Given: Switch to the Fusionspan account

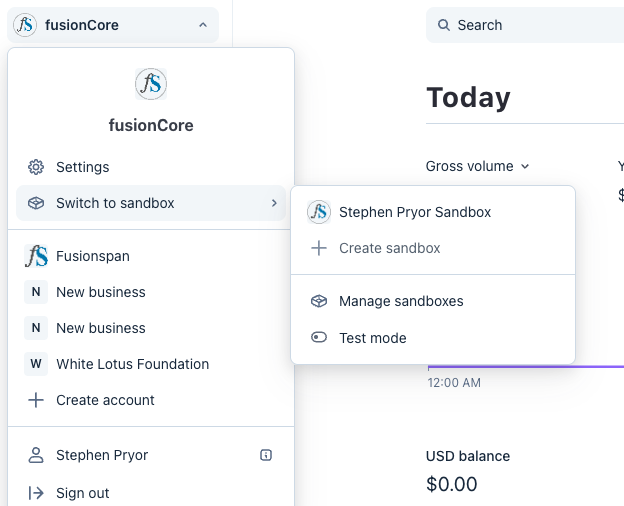Looking at the screenshot, I should tap(151, 256).
